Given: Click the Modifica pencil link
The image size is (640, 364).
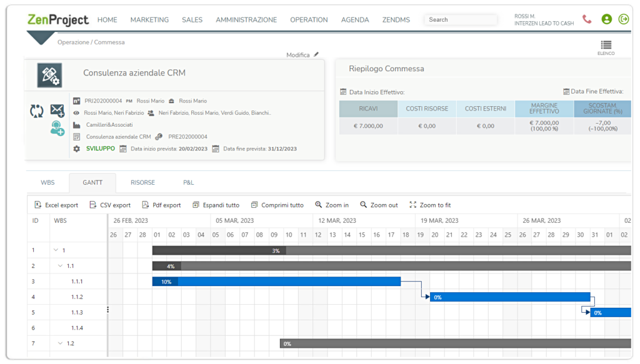Looking at the screenshot, I should click(x=301, y=54).
